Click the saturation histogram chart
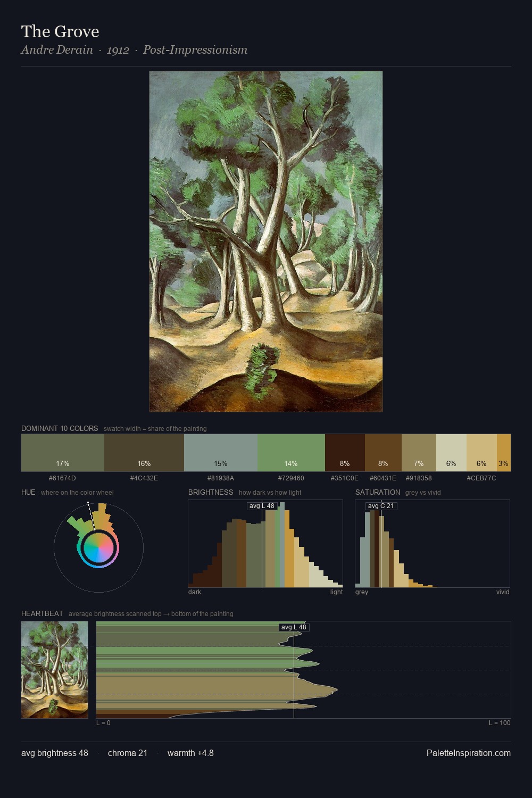 433,544
